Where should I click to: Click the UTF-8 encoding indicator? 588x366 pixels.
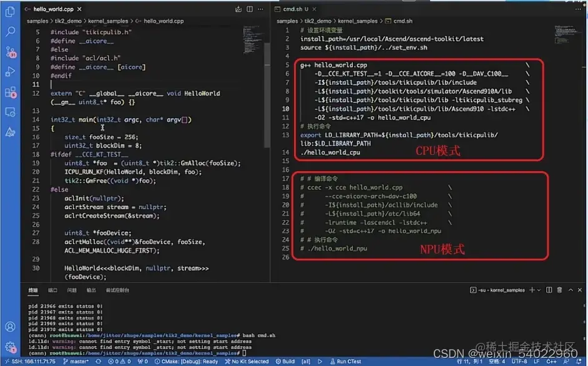[519, 362]
